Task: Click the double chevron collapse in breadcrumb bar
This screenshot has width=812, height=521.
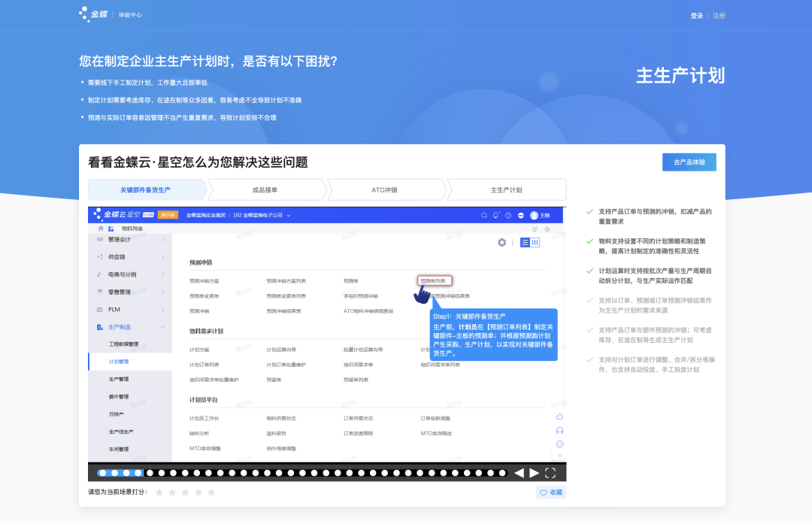Action: click(535, 229)
